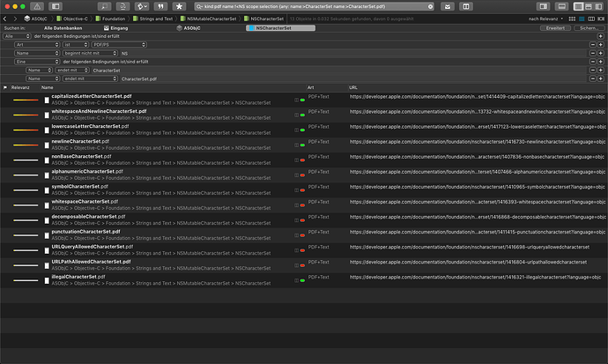This screenshot has height=364, width=608.
Task: Toggle the sidebar panel toolbar button
Action: coord(56,6)
